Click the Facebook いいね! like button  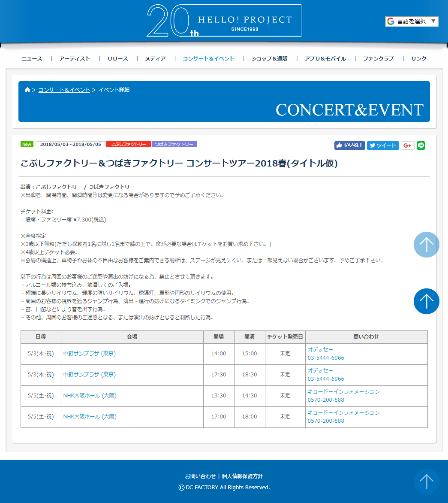[x=350, y=145]
